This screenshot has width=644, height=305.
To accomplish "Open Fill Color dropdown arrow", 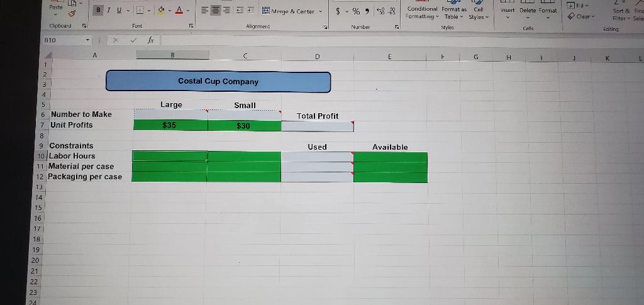I will click(170, 11).
